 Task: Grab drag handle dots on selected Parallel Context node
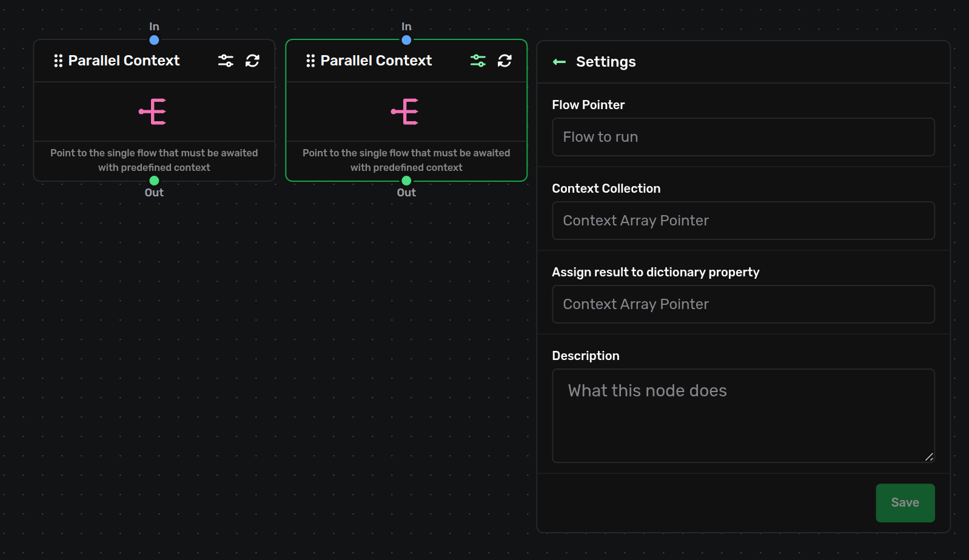[x=310, y=61]
